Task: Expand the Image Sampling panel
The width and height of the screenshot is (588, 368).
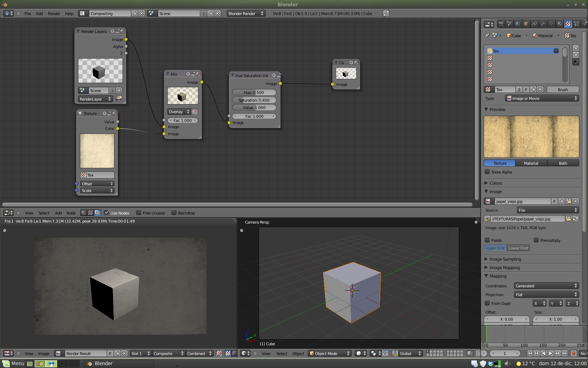Action: click(505, 259)
